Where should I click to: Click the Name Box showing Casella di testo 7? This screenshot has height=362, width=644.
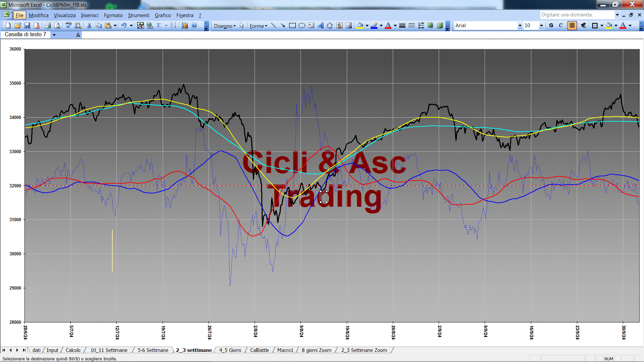(25, 35)
